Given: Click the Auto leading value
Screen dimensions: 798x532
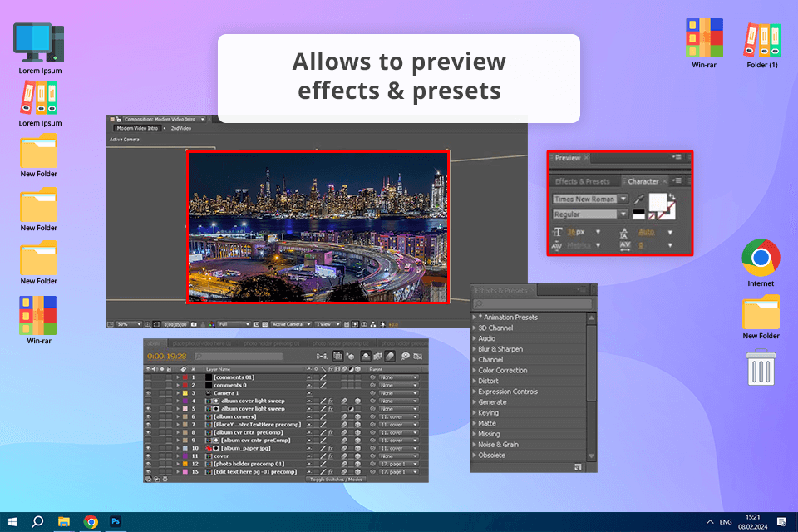Looking at the screenshot, I should pyautogui.click(x=647, y=232).
